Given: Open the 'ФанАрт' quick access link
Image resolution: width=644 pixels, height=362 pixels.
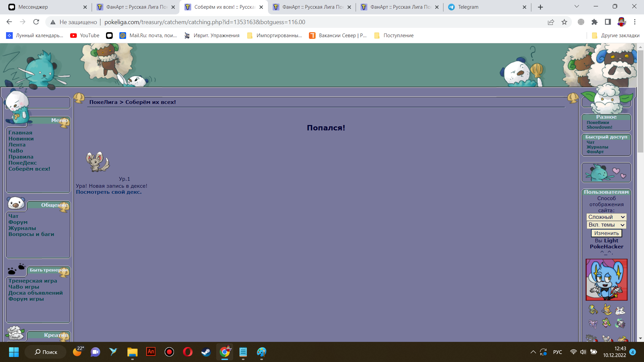Looking at the screenshot, I should tap(595, 152).
